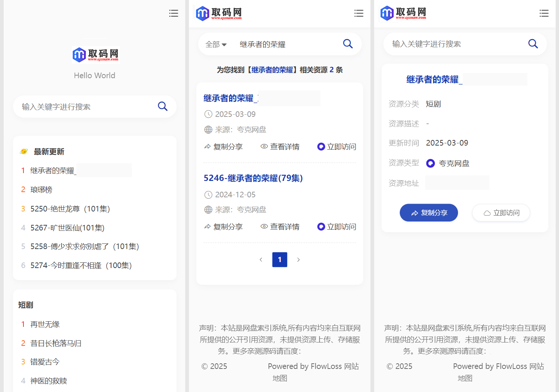Click the search icon on the homepage panel
The width and height of the screenshot is (559, 392).
coord(162,106)
